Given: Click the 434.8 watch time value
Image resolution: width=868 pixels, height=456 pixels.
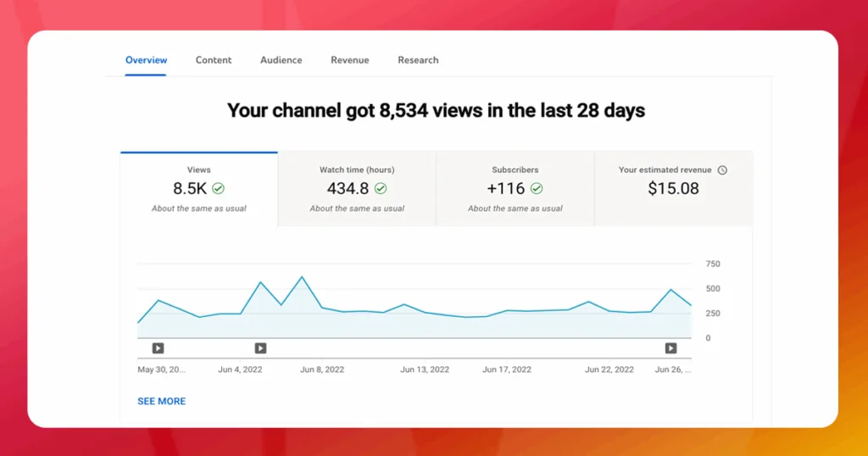Looking at the screenshot, I should pos(348,189).
